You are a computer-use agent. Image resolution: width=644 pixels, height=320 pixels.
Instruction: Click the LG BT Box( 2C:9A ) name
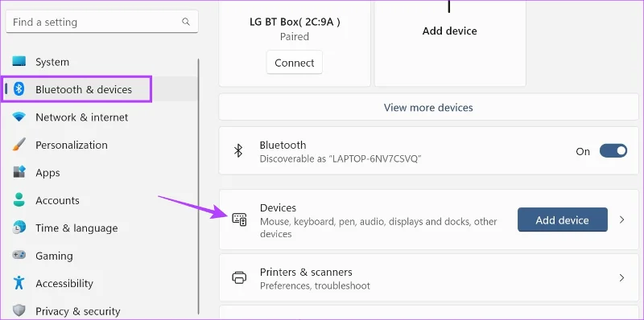tap(295, 22)
